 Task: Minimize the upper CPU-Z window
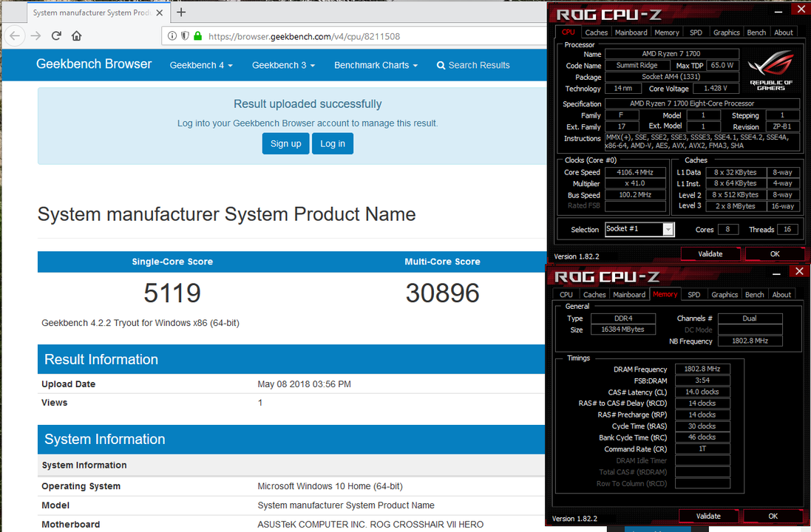(x=778, y=11)
